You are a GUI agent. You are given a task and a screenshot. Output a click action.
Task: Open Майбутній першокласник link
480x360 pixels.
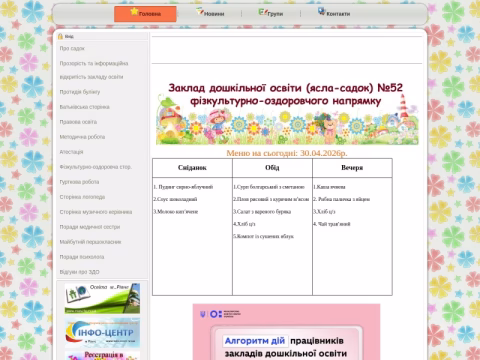point(90,242)
